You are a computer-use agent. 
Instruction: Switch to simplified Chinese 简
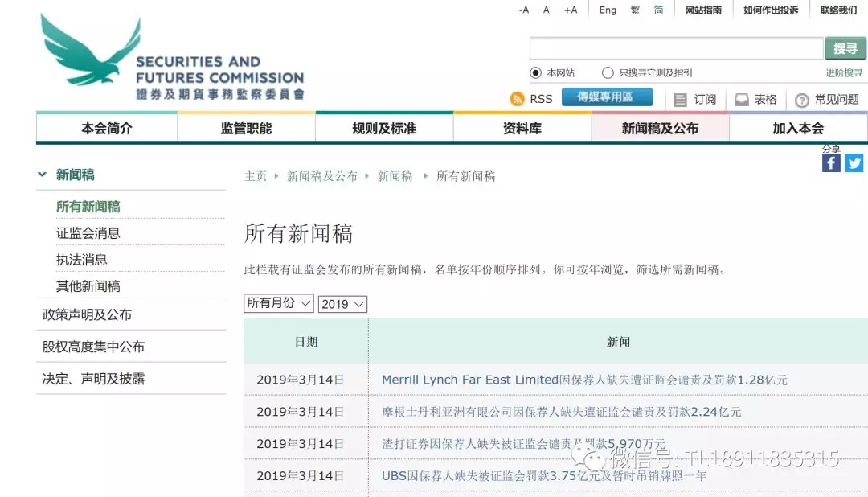coord(658,10)
